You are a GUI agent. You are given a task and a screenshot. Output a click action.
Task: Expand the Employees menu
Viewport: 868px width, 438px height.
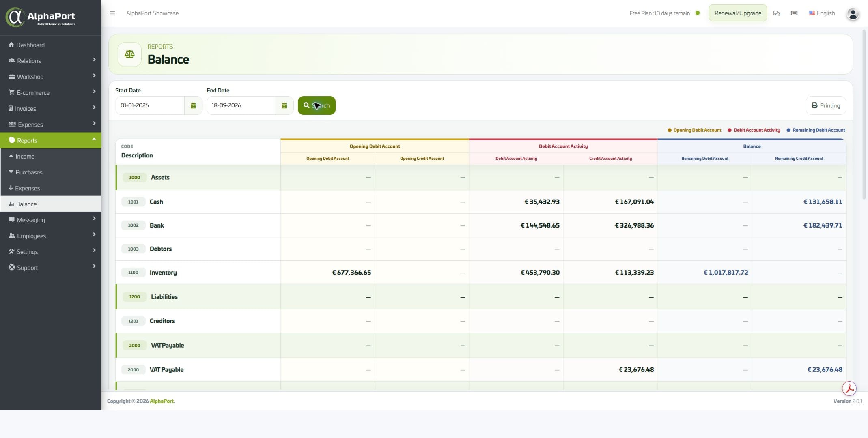(x=51, y=236)
